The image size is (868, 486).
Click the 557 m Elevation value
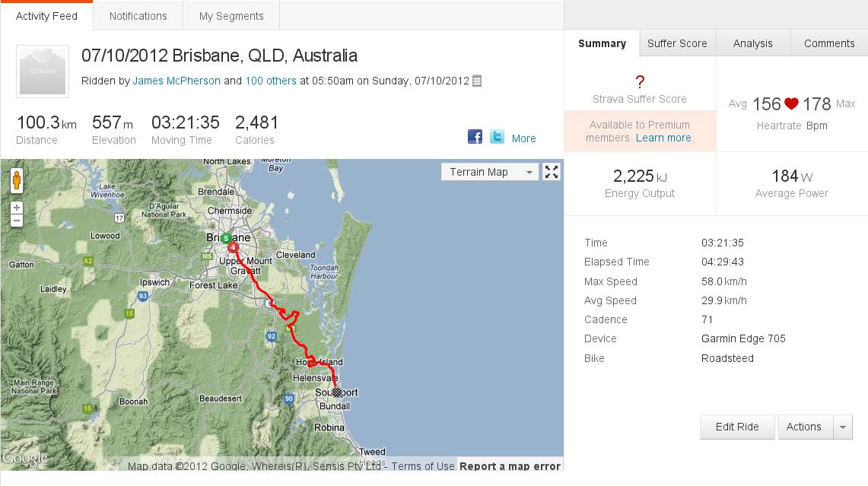pyautogui.click(x=113, y=122)
